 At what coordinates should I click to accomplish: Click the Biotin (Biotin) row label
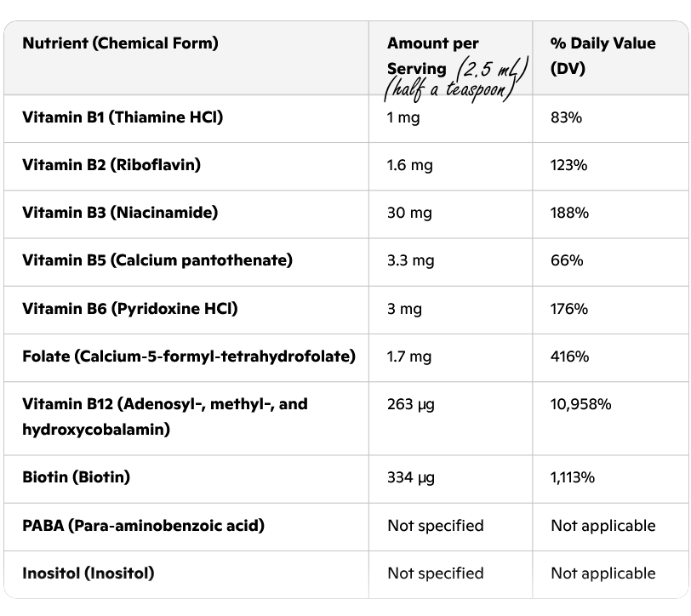click(76, 477)
